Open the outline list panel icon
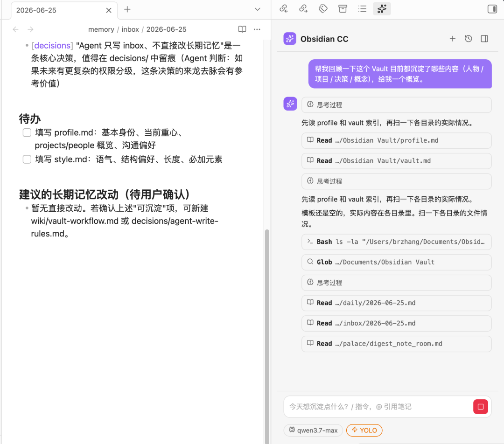Viewport: 504px width, 444px height. point(362,9)
